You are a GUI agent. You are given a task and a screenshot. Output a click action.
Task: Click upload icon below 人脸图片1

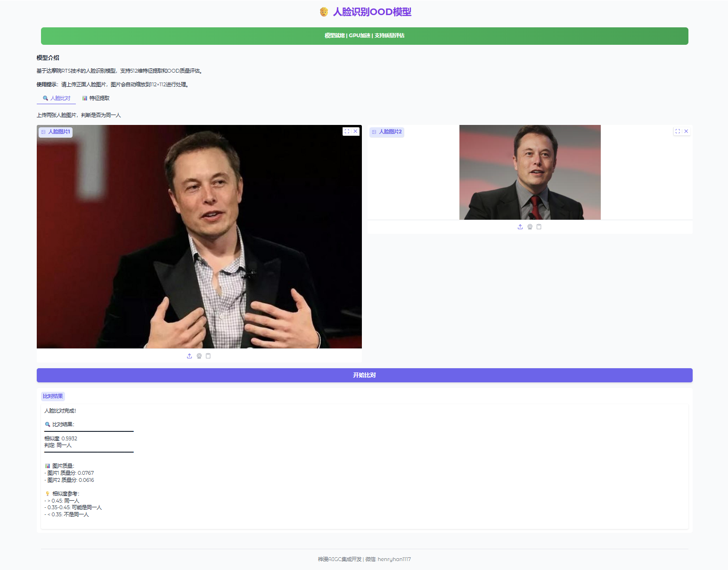pos(189,356)
